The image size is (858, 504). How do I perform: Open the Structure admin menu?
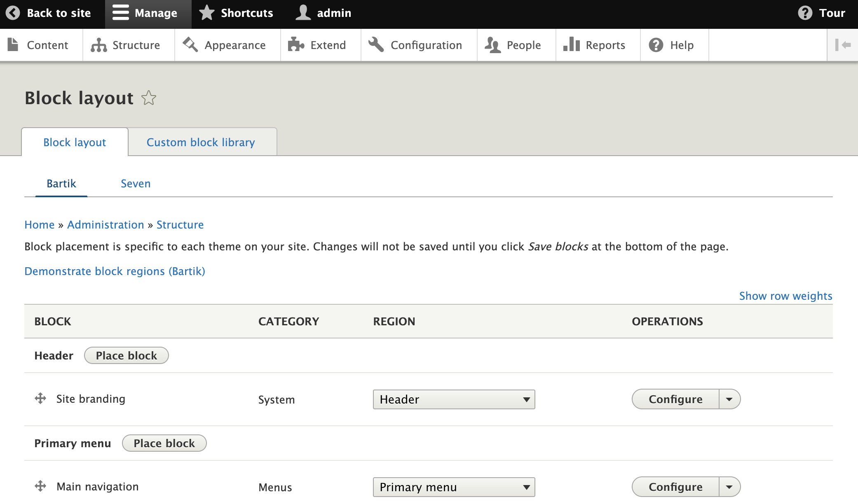[x=126, y=45]
